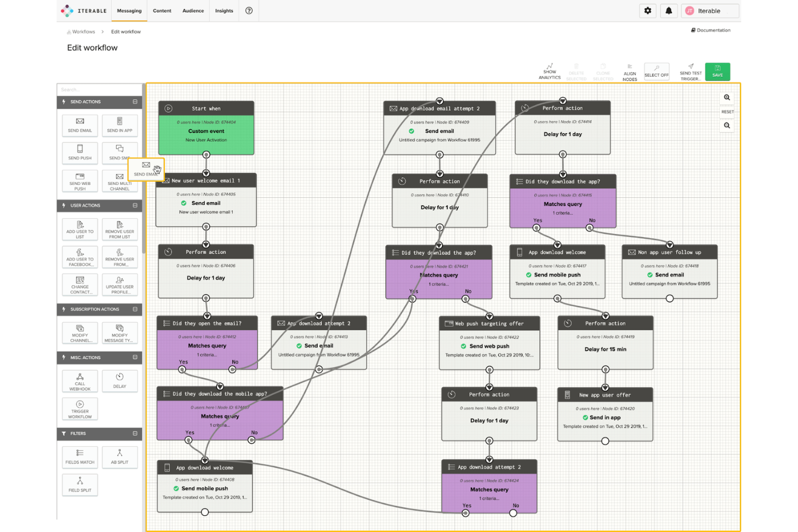Viewport: 798px width, 532px height.
Task: Select the Fields Match filter tile
Action: [x=80, y=457]
